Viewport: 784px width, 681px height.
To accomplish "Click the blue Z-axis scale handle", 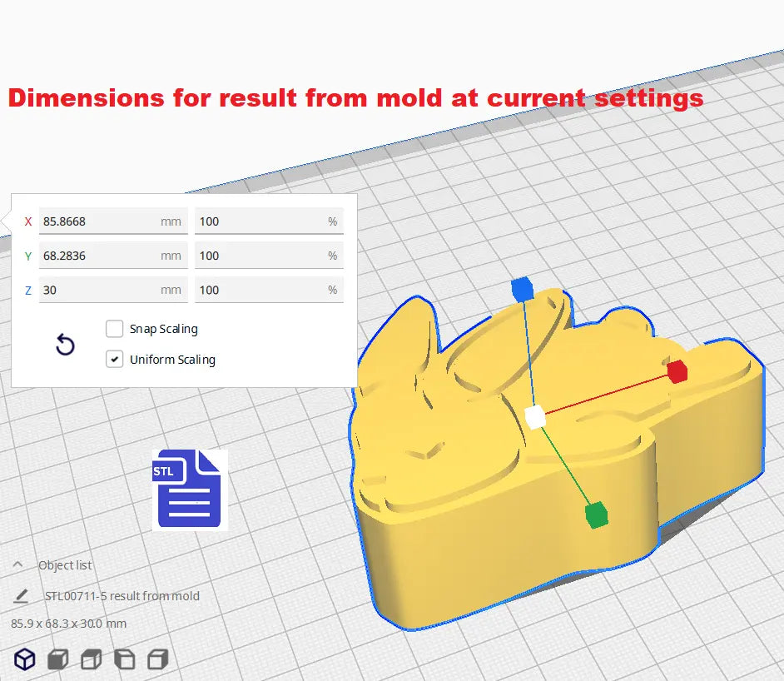I will click(521, 289).
